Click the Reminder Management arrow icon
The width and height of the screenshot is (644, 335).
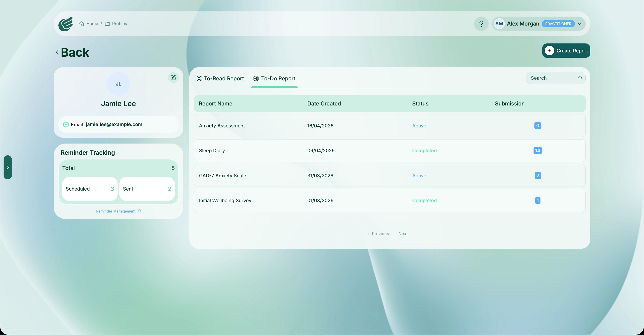[139, 211]
